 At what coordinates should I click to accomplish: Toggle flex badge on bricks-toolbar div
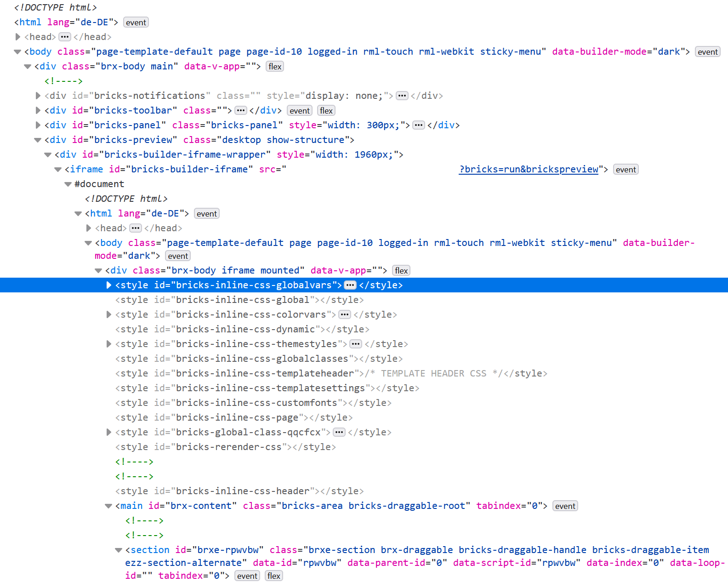coord(326,111)
